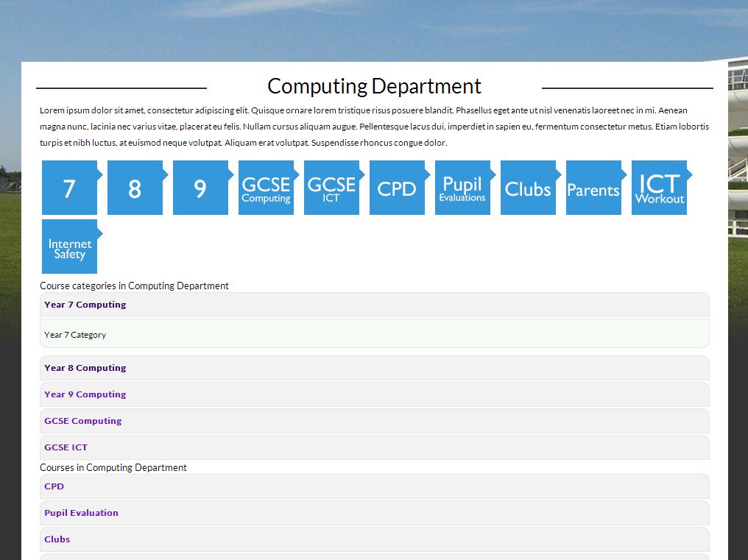Viewport: 748px width, 560px height.
Task: Open the GCSE Computing category link
Action: (82, 421)
